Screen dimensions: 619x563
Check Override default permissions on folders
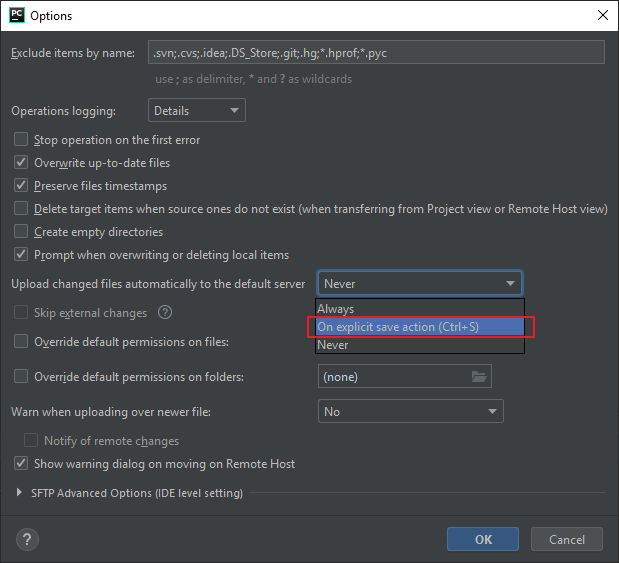[x=21, y=377]
